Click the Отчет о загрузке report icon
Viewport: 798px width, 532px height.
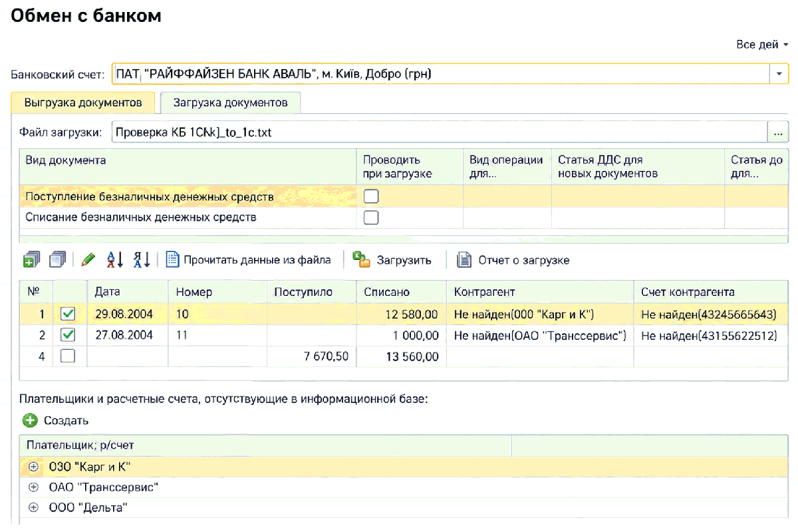click(464, 260)
